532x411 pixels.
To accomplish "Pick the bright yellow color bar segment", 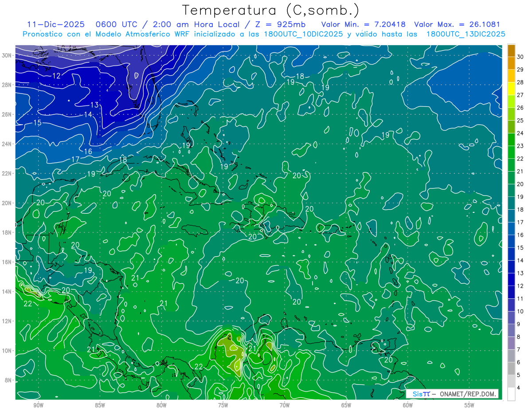I will [x=511, y=89].
